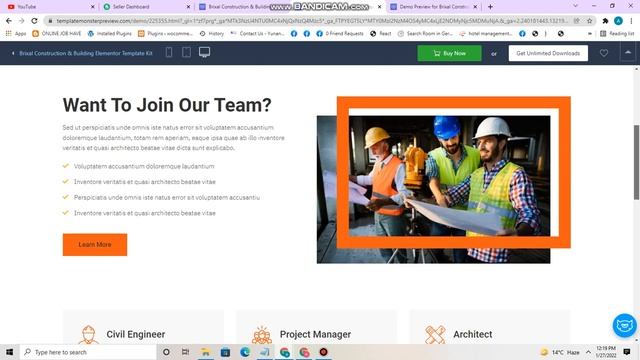Viewport: 640px width, 360px height.
Task: Open the Installed Plugins bookmark
Action: 109,33
